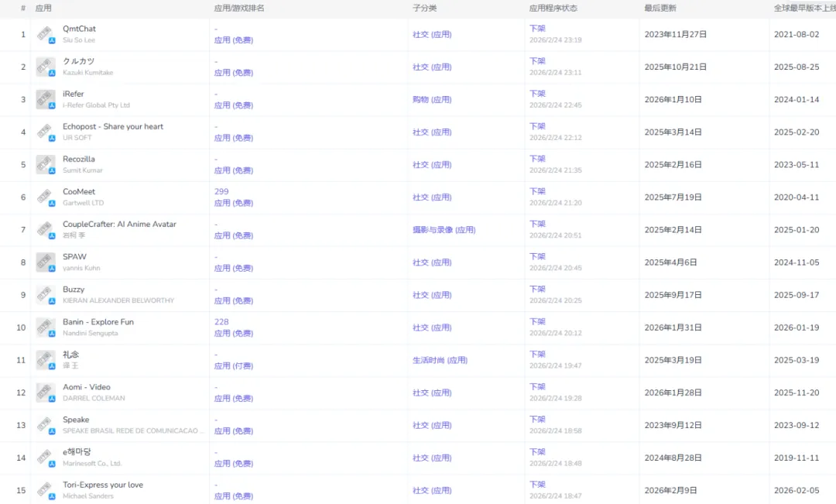Open 社交 (应用) subcategory for SPAW

tap(432, 262)
